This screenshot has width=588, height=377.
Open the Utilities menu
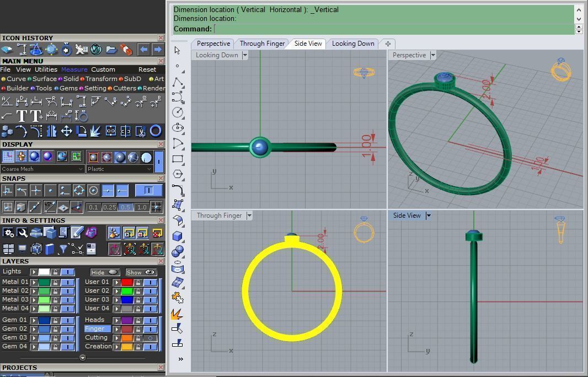click(46, 69)
